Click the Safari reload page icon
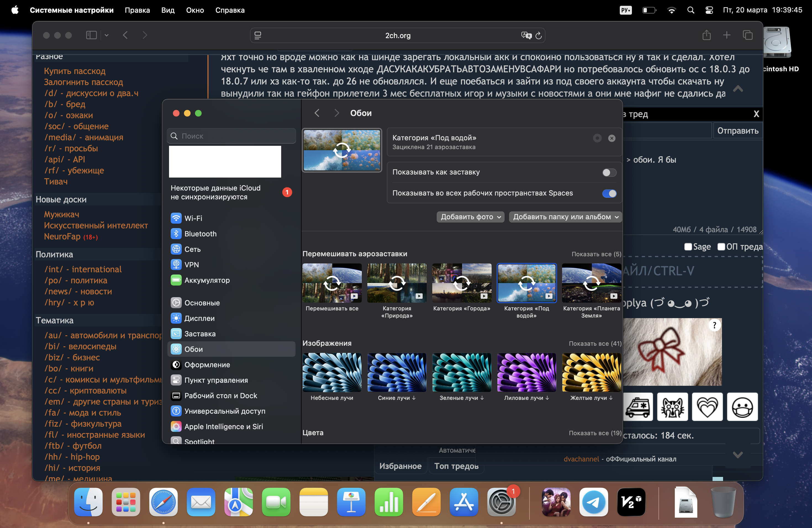The width and height of the screenshot is (812, 528). (x=538, y=35)
